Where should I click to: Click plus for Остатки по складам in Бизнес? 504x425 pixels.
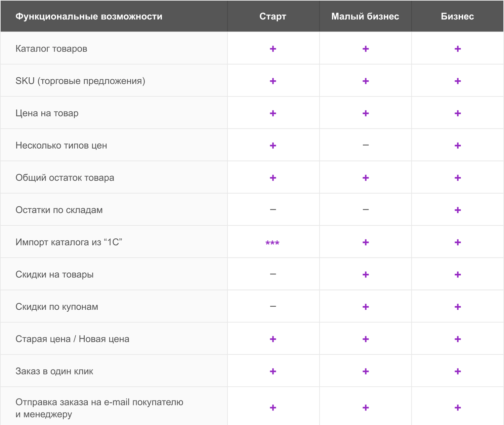[x=458, y=210]
